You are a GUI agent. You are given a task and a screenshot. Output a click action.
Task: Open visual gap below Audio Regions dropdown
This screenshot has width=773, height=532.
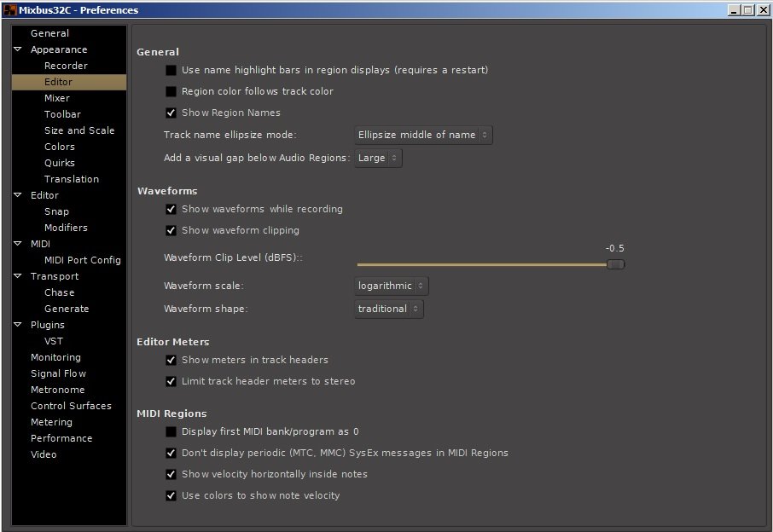378,158
